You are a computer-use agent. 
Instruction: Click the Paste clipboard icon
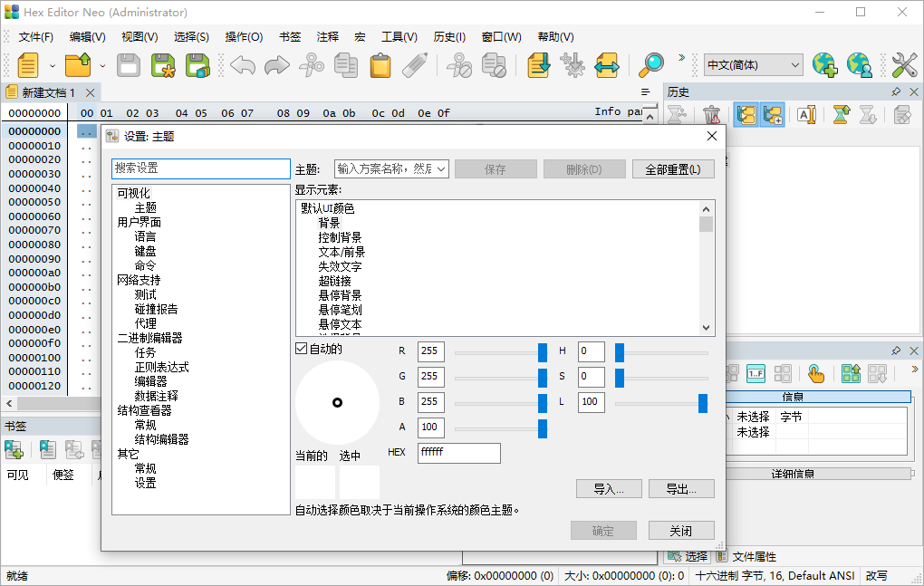point(379,65)
